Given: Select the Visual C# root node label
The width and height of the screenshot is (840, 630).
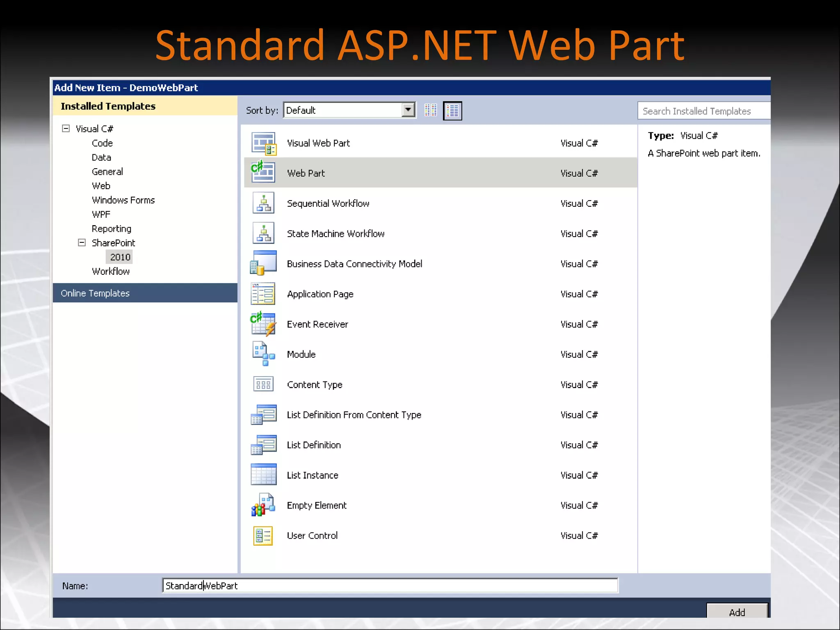Looking at the screenshot, I should [94, 129].
